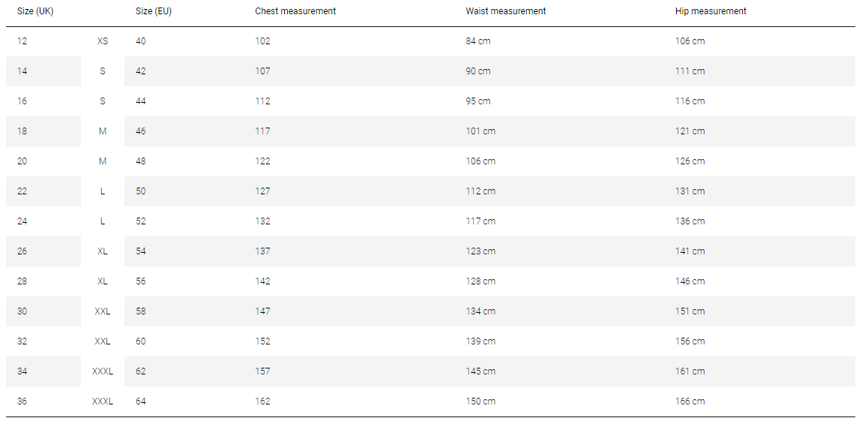Click EU size 64 cell
This screenshot has height=427, width=868.
(x=141, y=401)
